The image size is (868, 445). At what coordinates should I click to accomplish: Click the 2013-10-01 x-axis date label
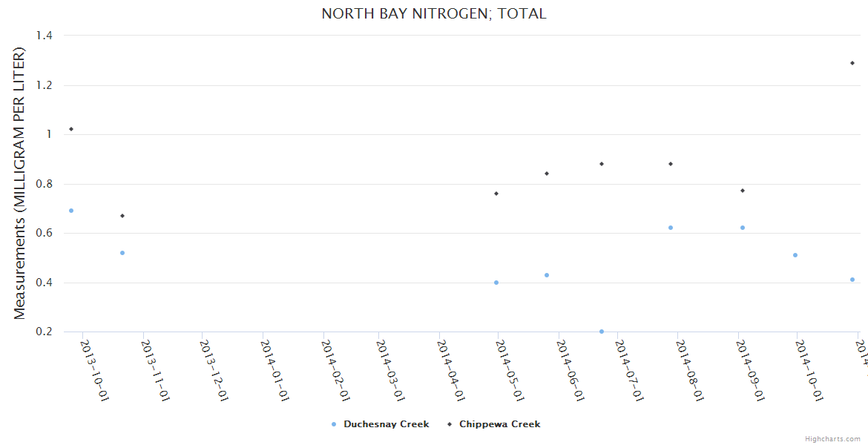point(93,369)
